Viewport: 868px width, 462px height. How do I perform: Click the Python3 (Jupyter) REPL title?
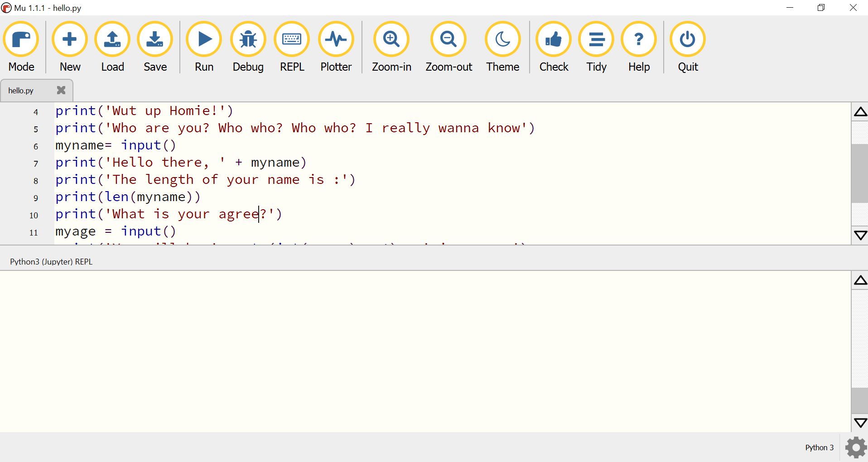pyautogui.click(x=51, y=262)
